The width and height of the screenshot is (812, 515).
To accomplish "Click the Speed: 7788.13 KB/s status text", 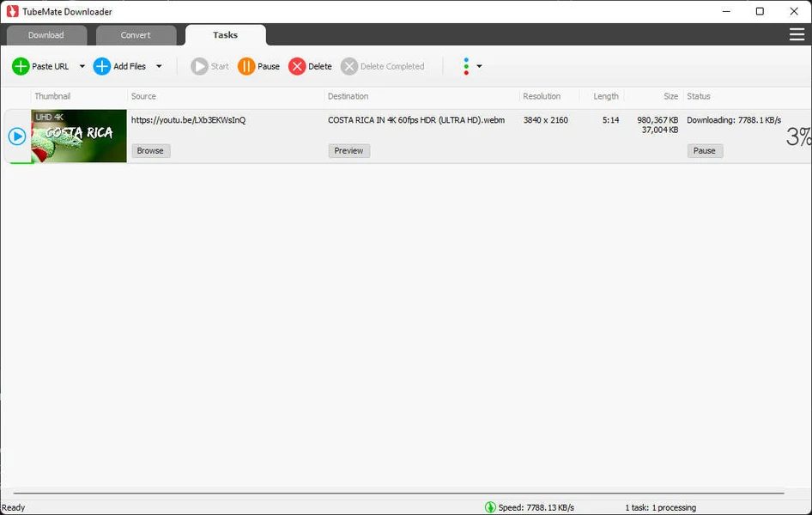I will 536,508.
